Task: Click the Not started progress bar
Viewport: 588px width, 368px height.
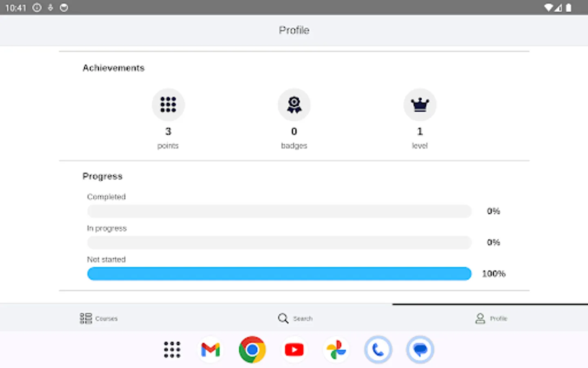Action: 279,274
